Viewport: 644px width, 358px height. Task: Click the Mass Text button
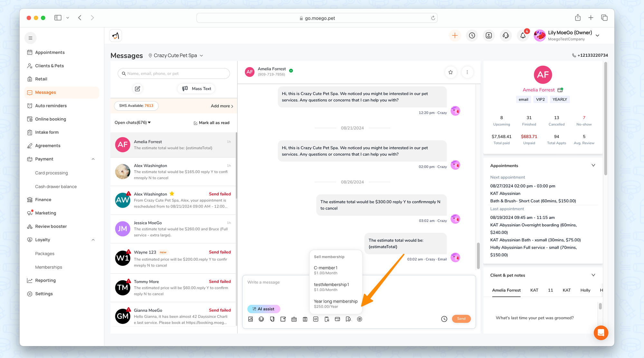point(197,89)
